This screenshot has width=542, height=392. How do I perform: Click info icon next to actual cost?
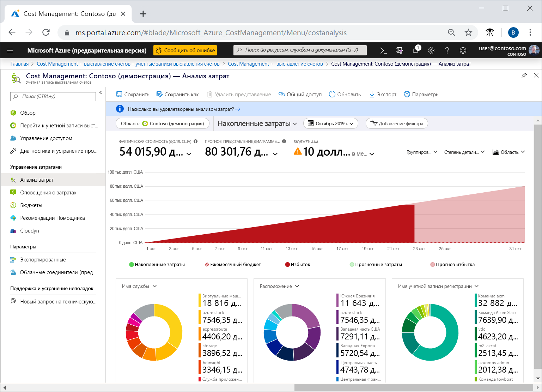195,141
